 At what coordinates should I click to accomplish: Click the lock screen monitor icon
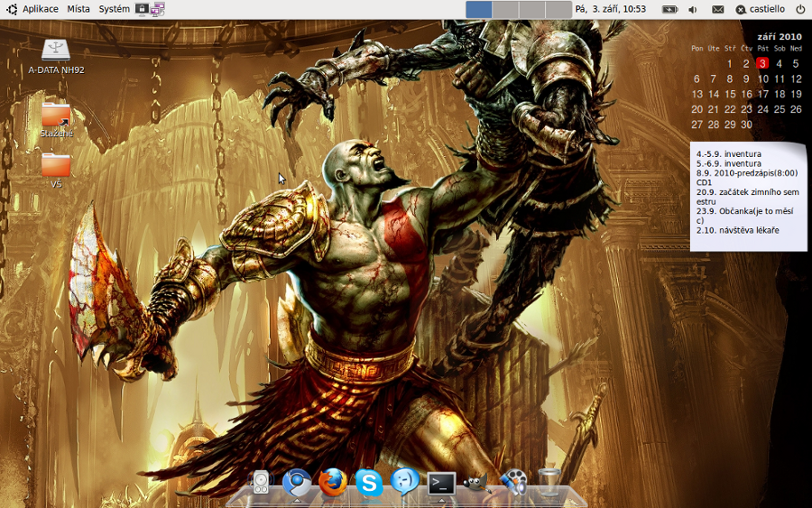[142, 8]
